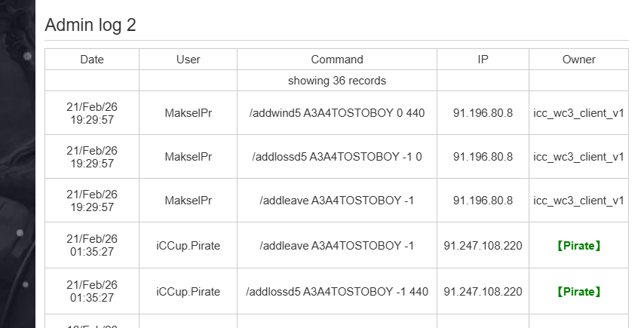The width and height of the screenshot is (644, 328).
Task: Open iCCup.Pirate user in the /addlossd5 row
Action: click(x=188, y=291)
